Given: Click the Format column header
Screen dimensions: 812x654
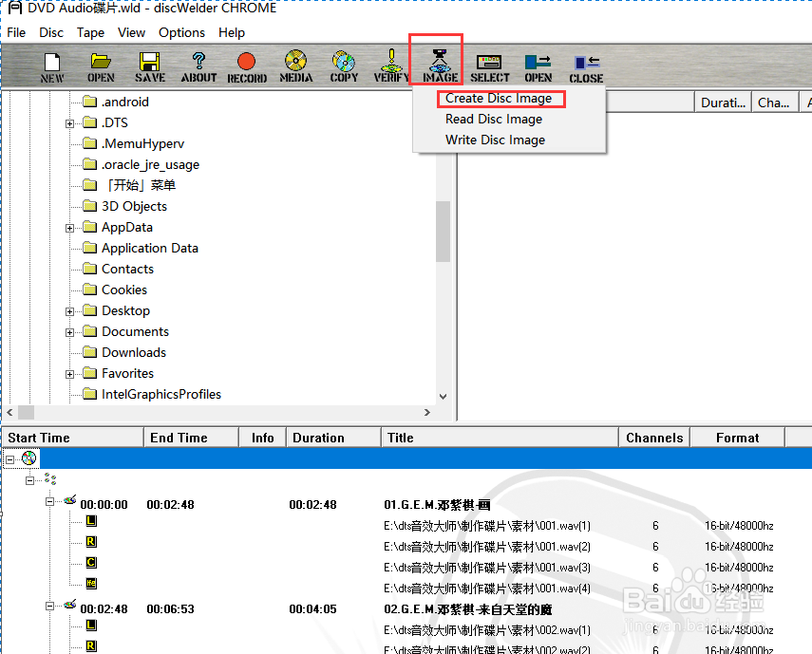Looking at the screenshot, I should 737,438.
